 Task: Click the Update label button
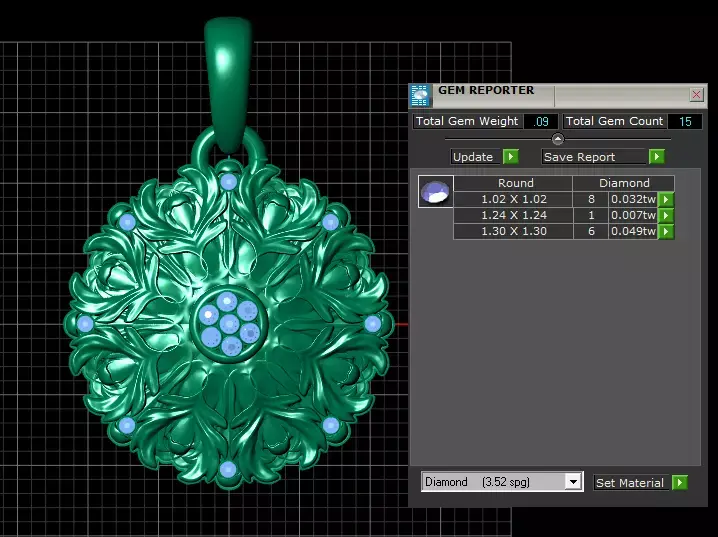[476, 157]
